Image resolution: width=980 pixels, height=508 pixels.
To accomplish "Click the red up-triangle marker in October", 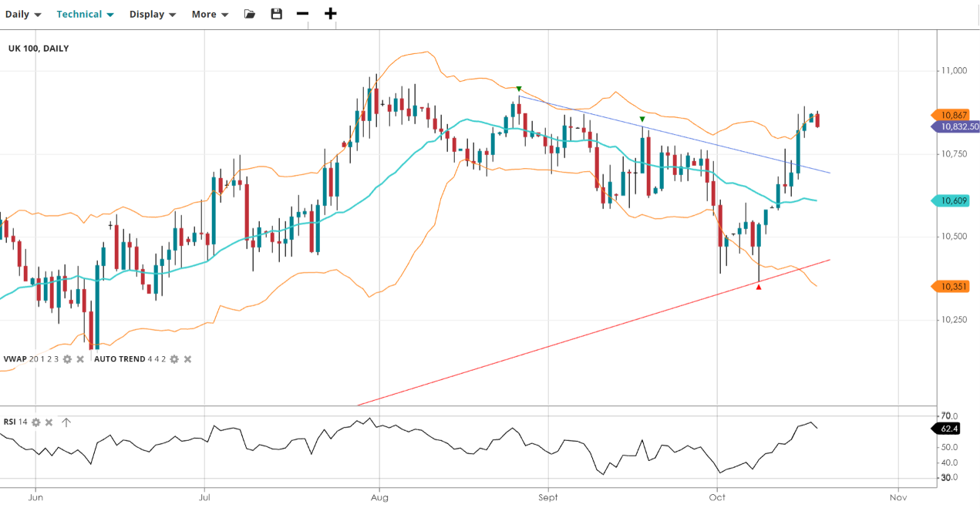I will pyautogui.click(x=759, y=287).
